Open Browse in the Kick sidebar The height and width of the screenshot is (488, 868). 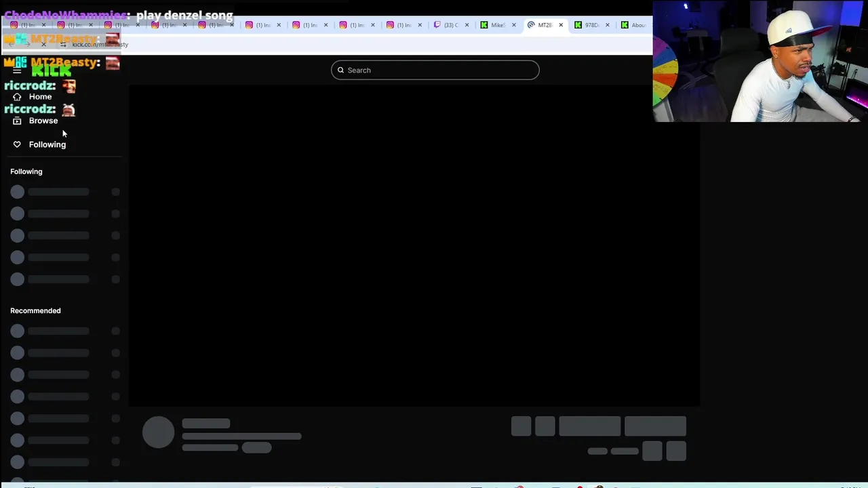coord(35,121)
